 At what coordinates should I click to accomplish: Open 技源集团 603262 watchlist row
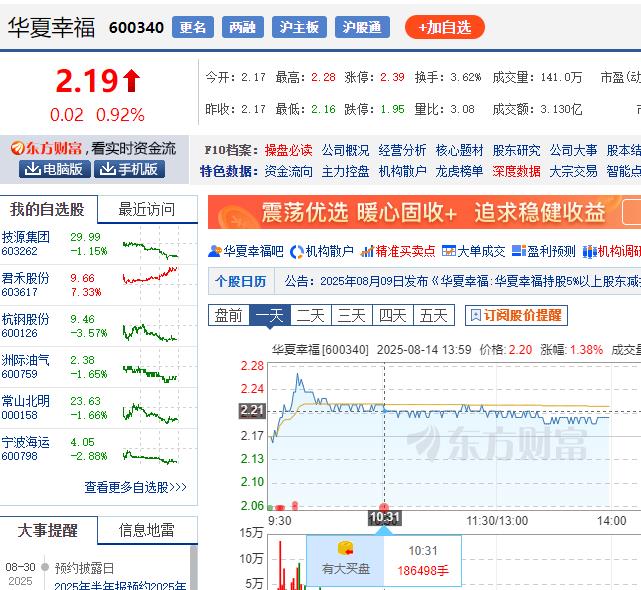[x=99, y=244]
